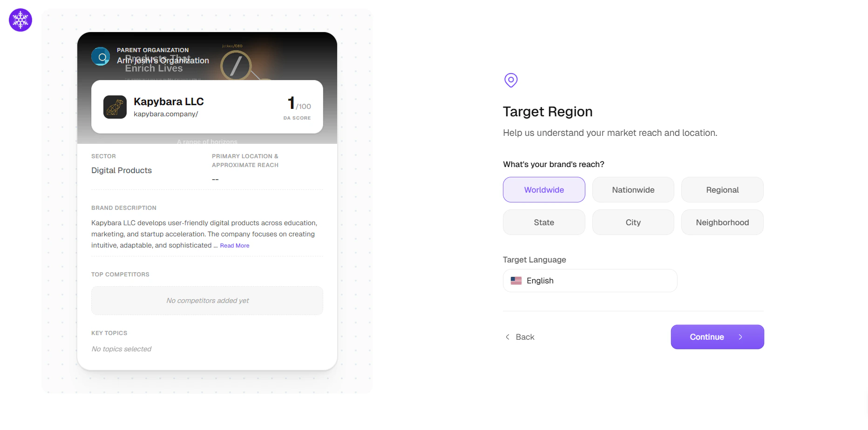Click Arin Josh's Organization avatar icon
The height and width of the screenshot is (430, 868).
[101, 56]
